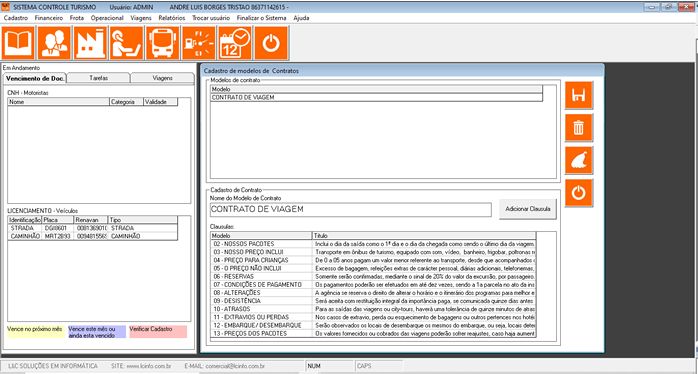The image size is (698, 374).
Task: Select clause 08 - ALTERAÇÕES
Action: 373,293
